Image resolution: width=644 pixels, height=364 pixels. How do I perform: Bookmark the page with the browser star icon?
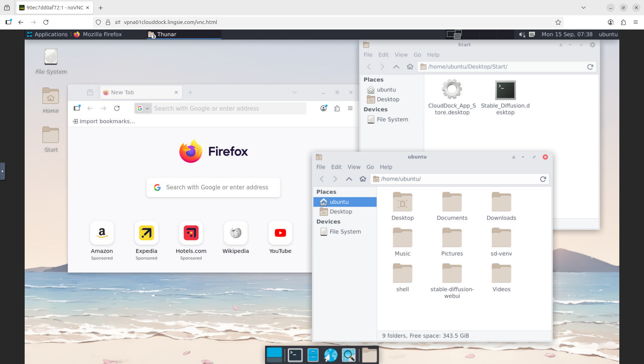(558, 22)
